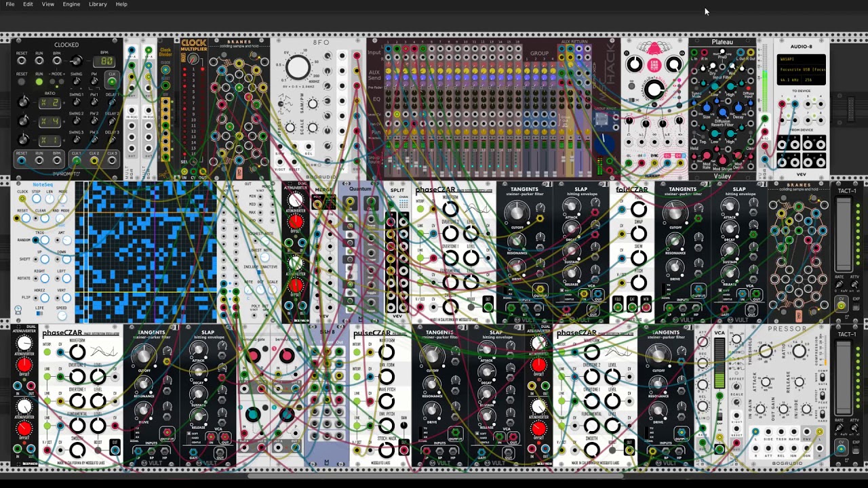Click a cell in NoteSeq blue grid

pos(146,252)
